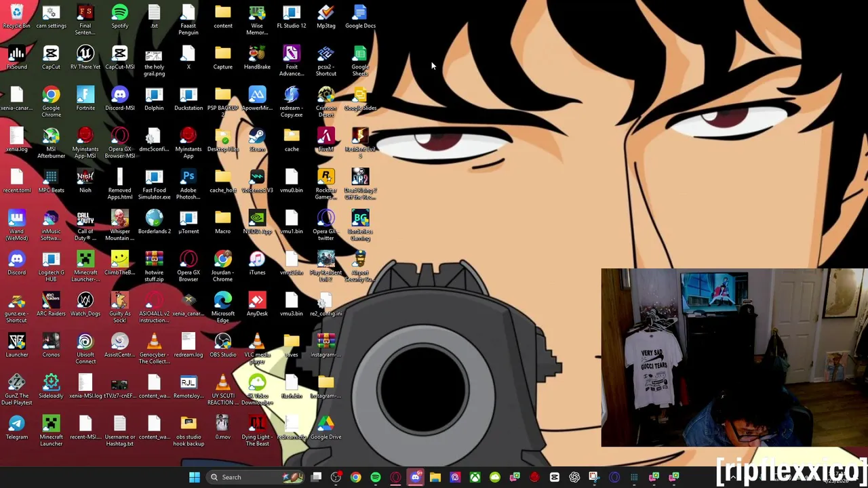This screenshot has width=868, height=488.
Task: Launch Spotify from the desktop
Action: [119, 16]
